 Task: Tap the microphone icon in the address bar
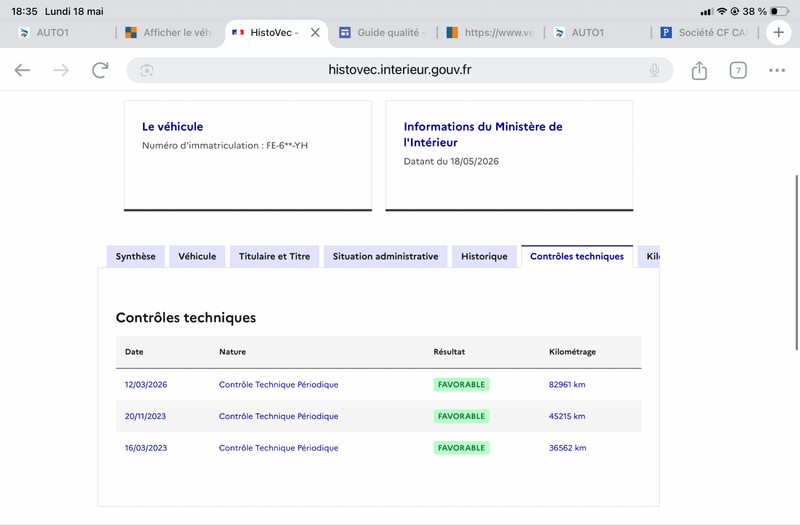[654, 70]
